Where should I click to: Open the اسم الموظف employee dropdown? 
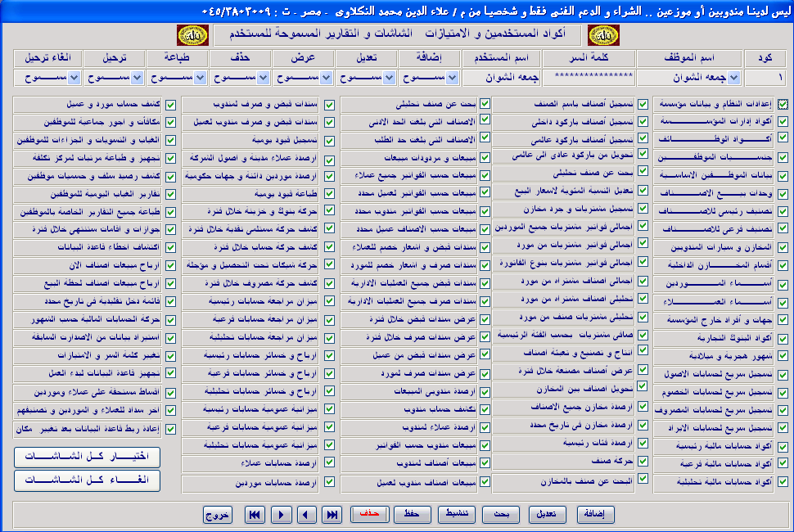[x=733, y=78]
